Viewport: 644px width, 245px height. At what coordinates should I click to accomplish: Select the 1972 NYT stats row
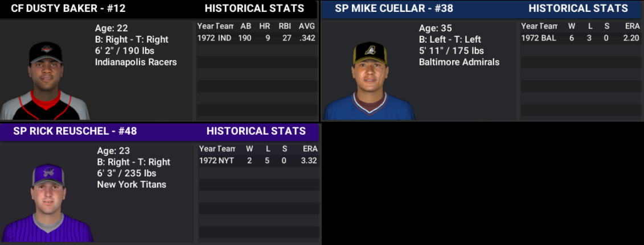click(x=259, y=161)
